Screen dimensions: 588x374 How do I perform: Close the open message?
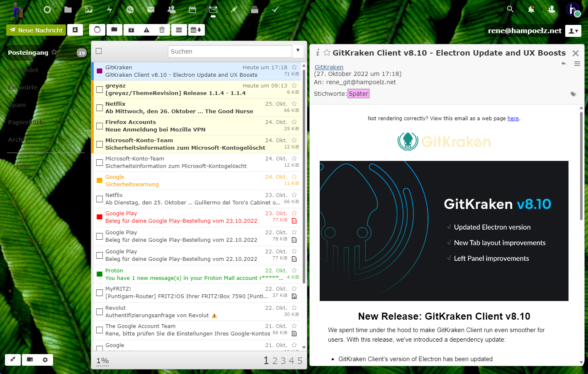[575, 53]
